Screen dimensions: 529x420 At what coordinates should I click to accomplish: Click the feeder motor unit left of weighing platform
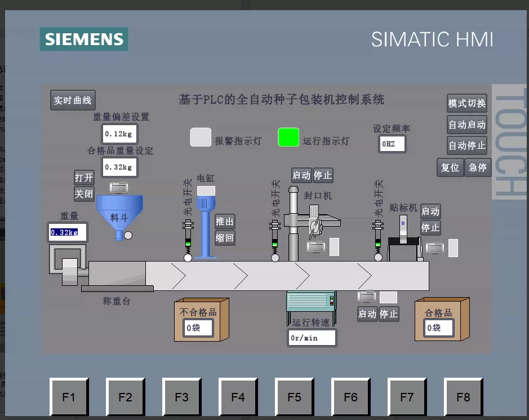69,265
